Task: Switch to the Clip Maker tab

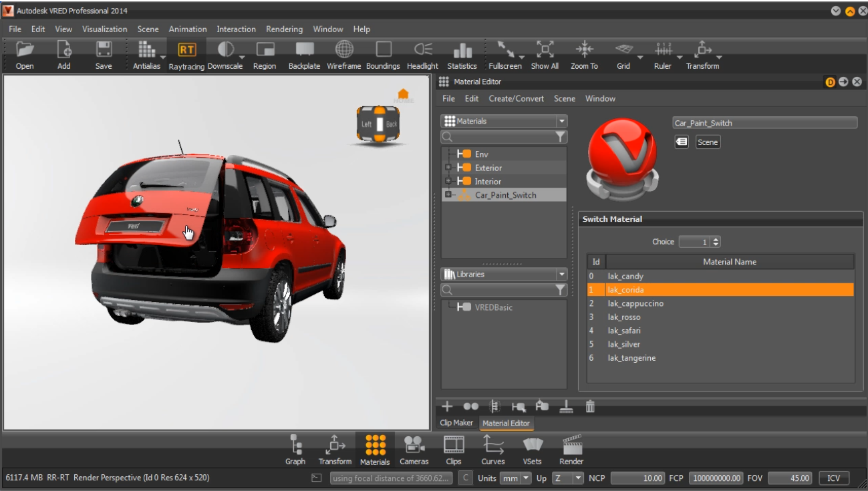Action: tap(456, 423)
